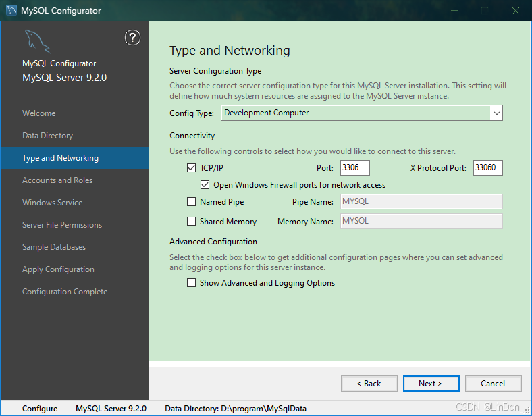Click the Type and Networking page heading

230,51
